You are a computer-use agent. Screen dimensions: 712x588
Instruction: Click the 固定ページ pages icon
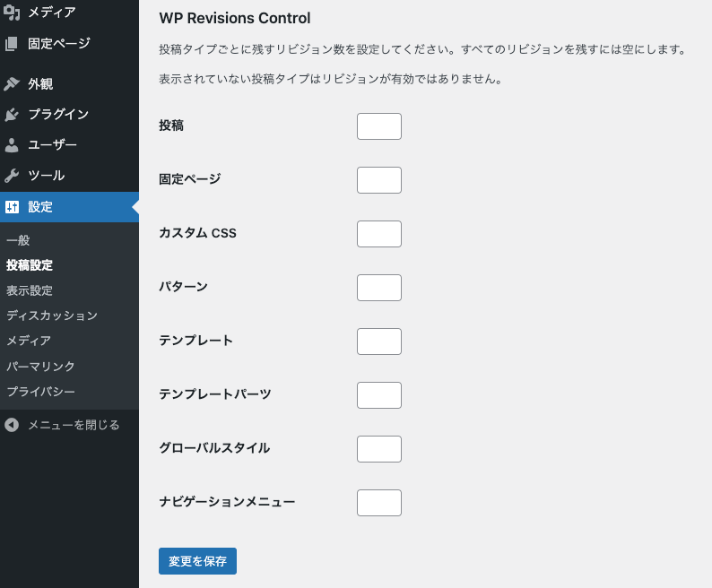(x=12, y=43)
